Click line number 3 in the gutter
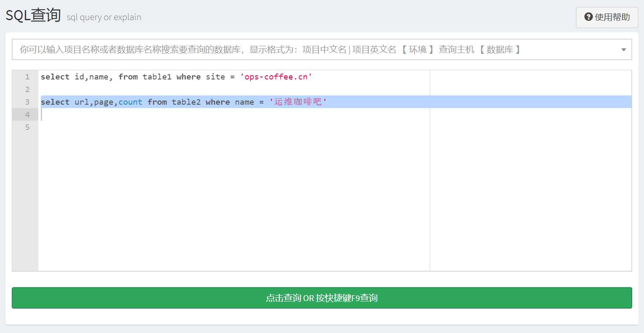This screenshot has width=644, height=333. 27,102
